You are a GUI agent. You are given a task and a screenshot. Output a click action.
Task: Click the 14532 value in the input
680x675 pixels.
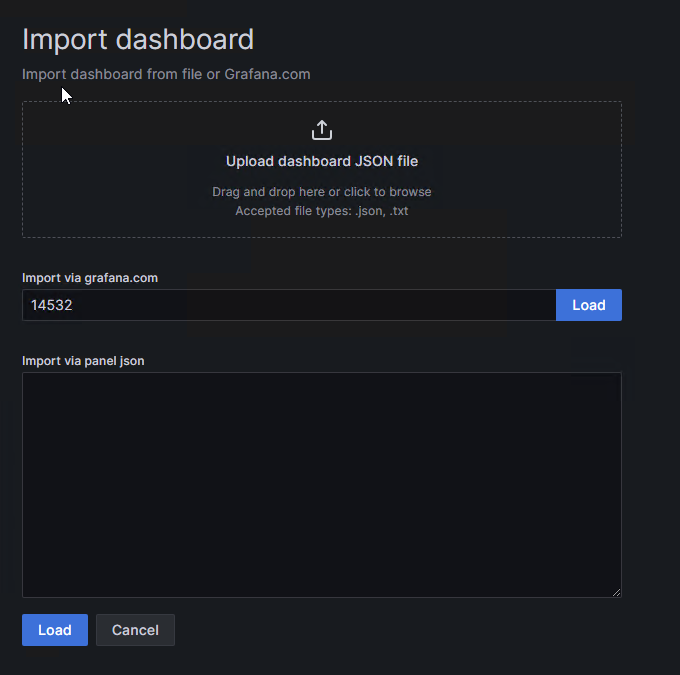tap(52, 306)
